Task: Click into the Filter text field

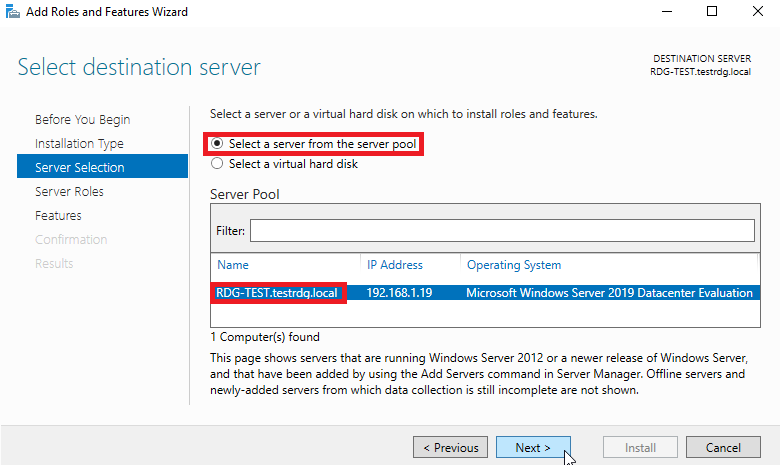Action: (502, 231)
